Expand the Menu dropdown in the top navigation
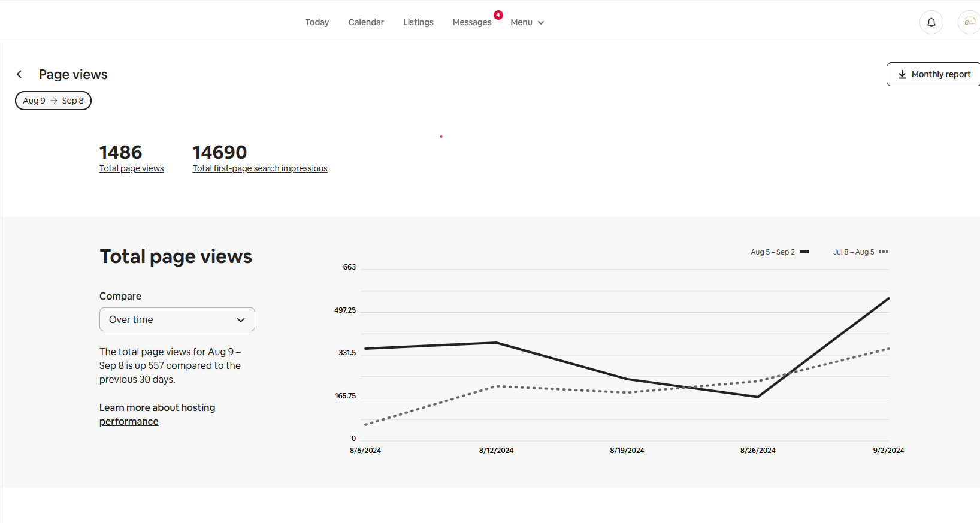 (527, 22)
